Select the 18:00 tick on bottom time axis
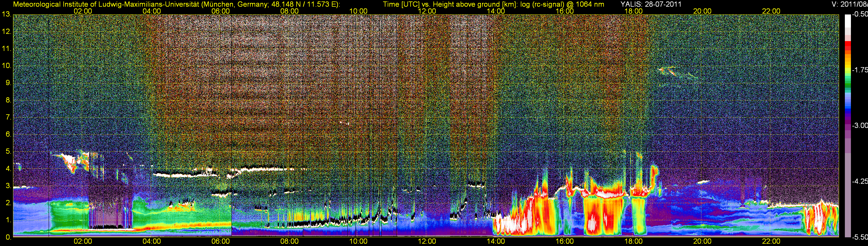 click(633, 241)
